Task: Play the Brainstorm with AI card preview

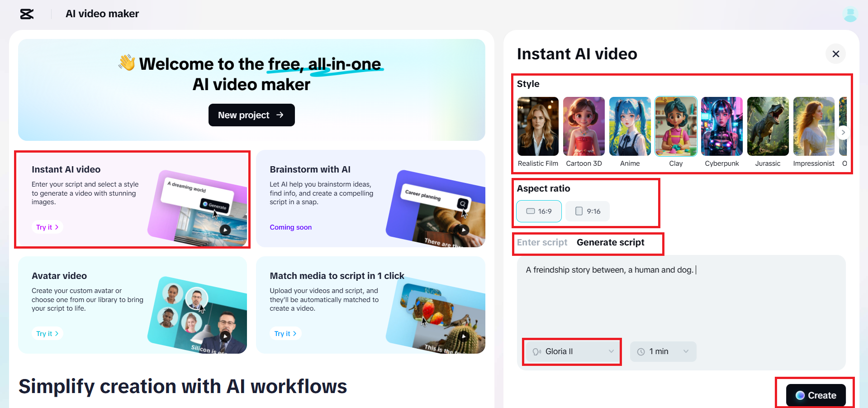Action: pos(463,230)
